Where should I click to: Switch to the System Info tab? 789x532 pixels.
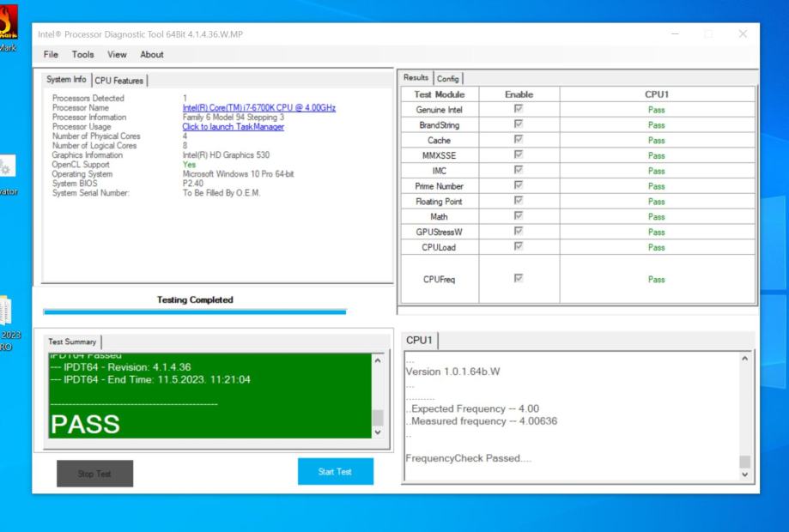click(x=66, y=80)
